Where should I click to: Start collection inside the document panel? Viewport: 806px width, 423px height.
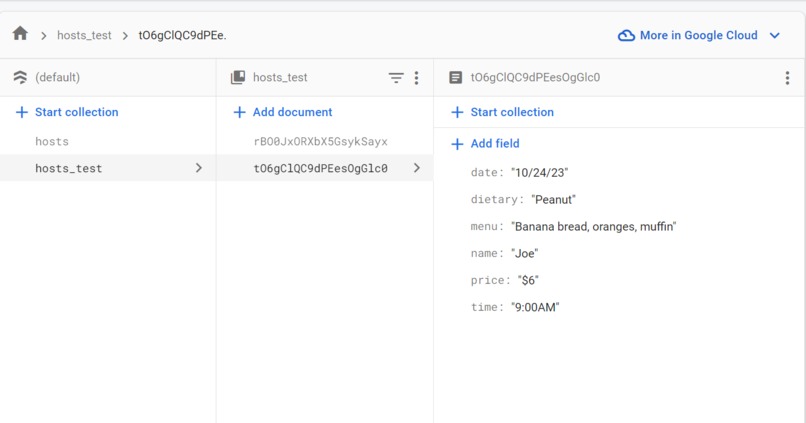tap(502, 112)
